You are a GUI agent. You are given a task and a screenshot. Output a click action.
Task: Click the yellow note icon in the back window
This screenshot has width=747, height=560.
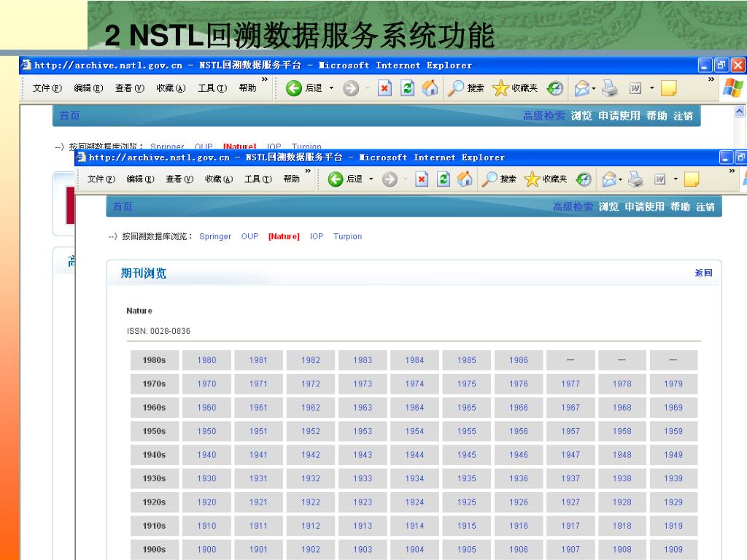click(x=669, y=88)
